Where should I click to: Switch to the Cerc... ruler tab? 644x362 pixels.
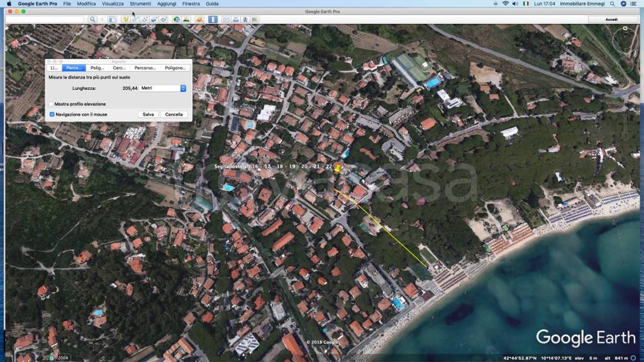coord(119,68)
